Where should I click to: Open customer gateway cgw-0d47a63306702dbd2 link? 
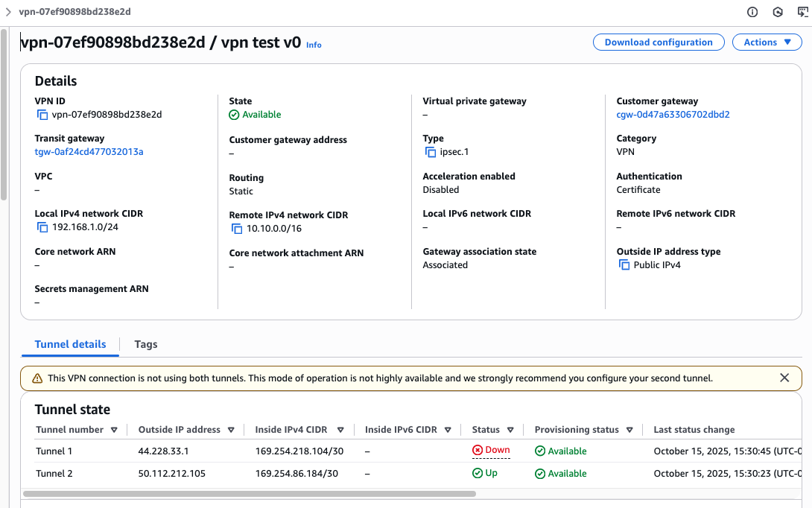(673, 115)
